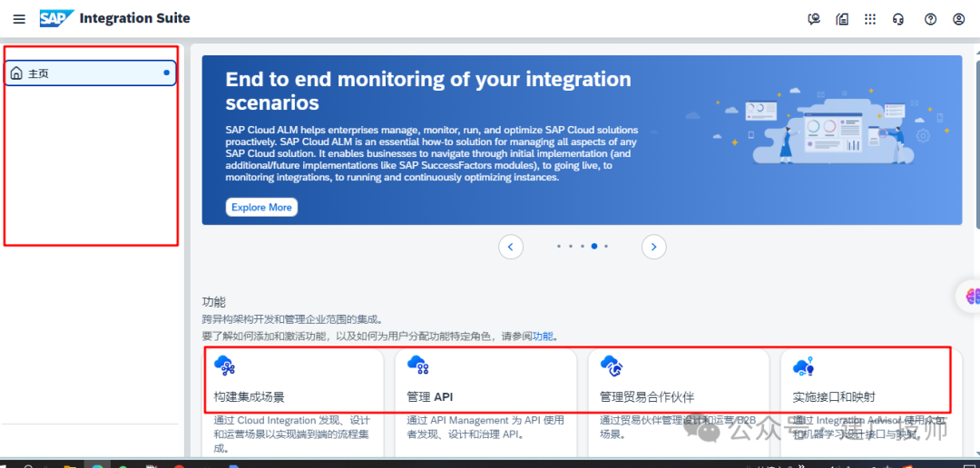The width and height of the screenshot is (980, 468).
Task: Jump to the last carousel dot
Action: pyautogui.click(x=605, y=246)
